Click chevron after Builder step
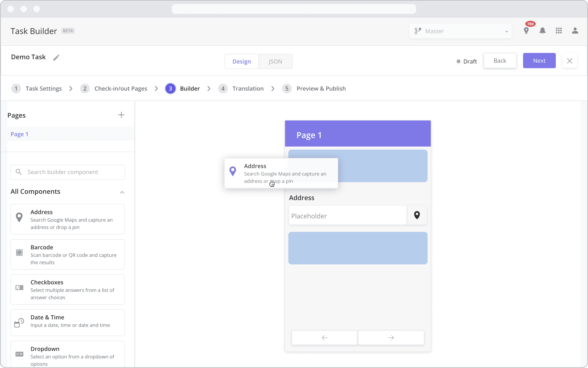The height and width of the screenshot is (368, 588). click(209, 89)
